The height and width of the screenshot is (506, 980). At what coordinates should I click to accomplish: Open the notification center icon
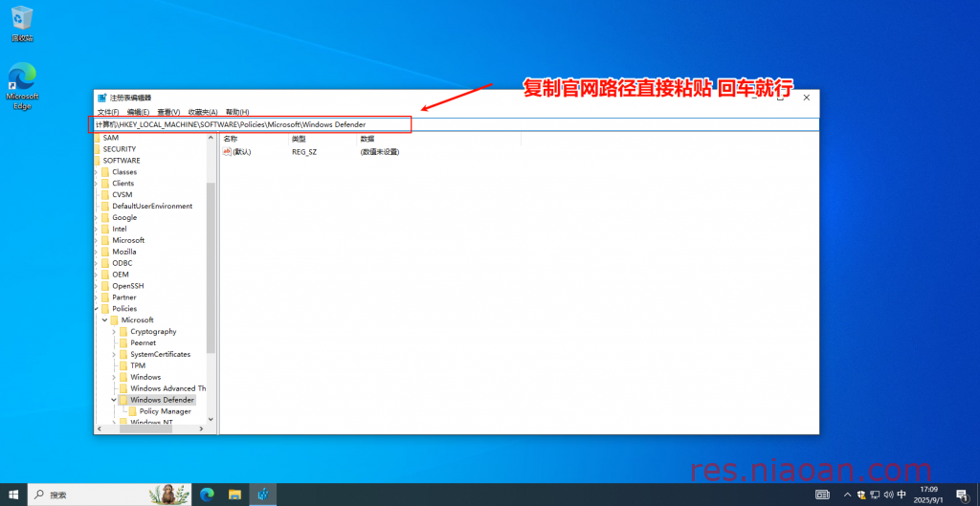tap(961, 495)
